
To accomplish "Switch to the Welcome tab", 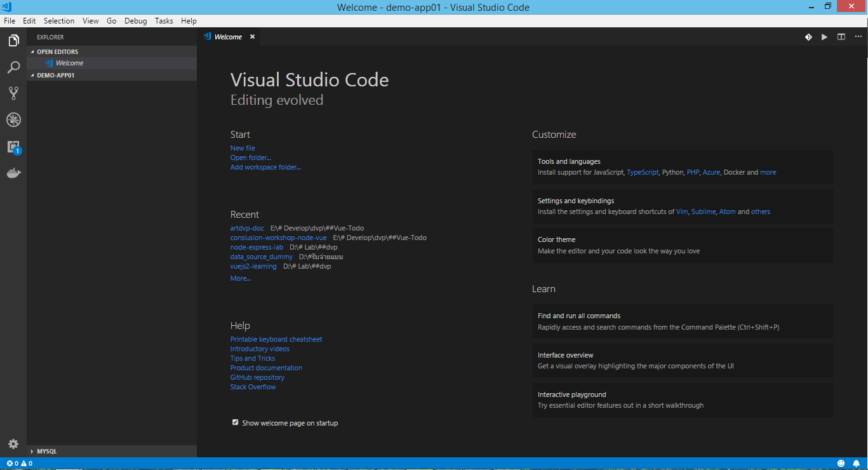I will click(x=229, y=36).
